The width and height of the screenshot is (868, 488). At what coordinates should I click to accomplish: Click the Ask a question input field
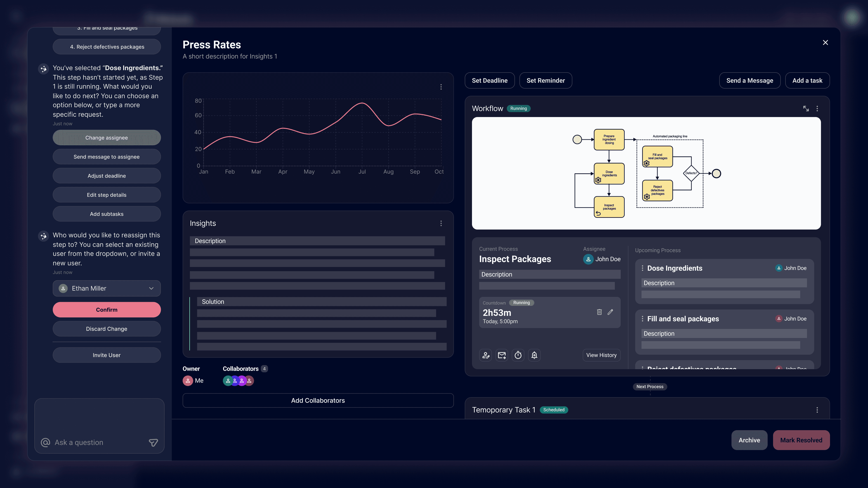98,443
